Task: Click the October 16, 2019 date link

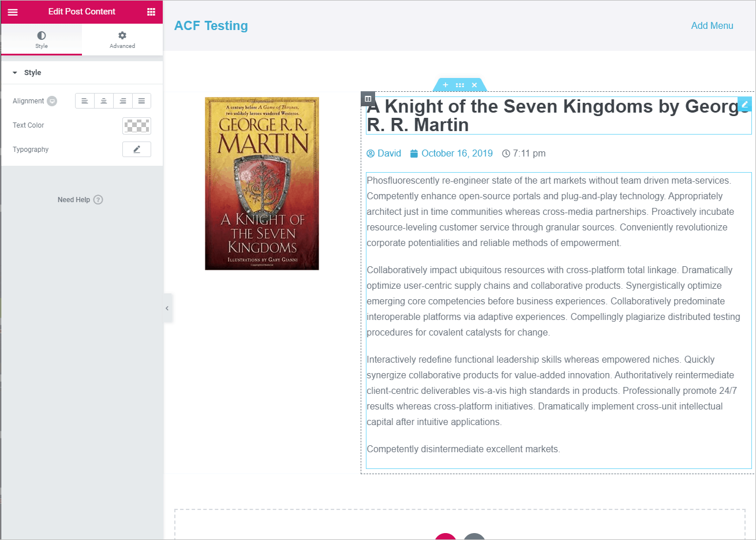Action: (451, 154)
